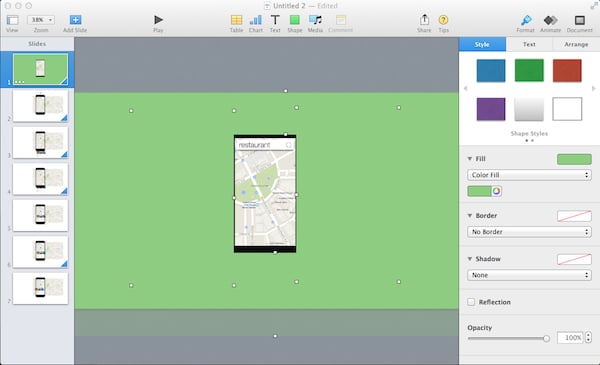Apply the green shape style
This screenshot has height=365, width=600.
(529, 70)
